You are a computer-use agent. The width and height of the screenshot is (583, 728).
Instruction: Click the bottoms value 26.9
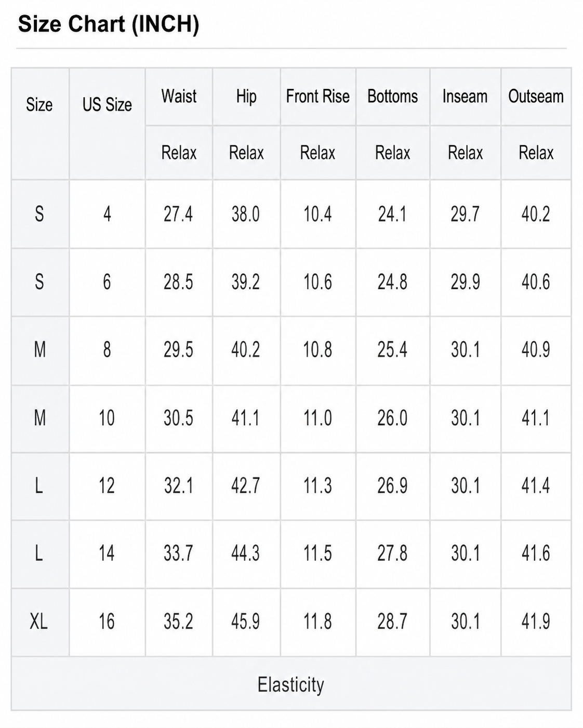click(x=392, y=486)
